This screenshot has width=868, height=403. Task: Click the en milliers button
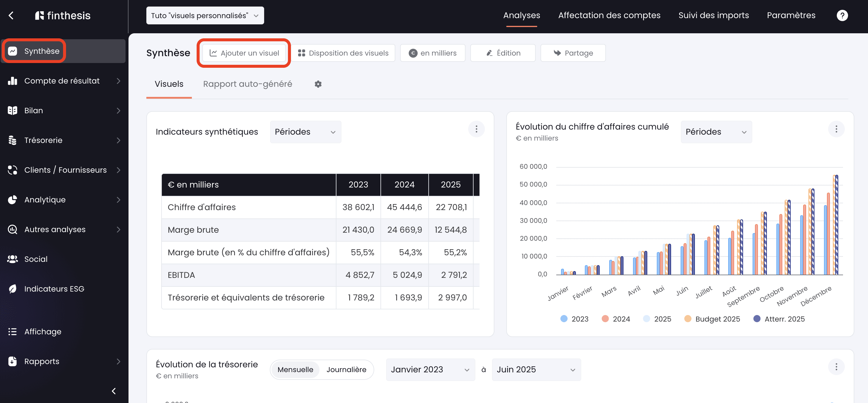(432, 53)
